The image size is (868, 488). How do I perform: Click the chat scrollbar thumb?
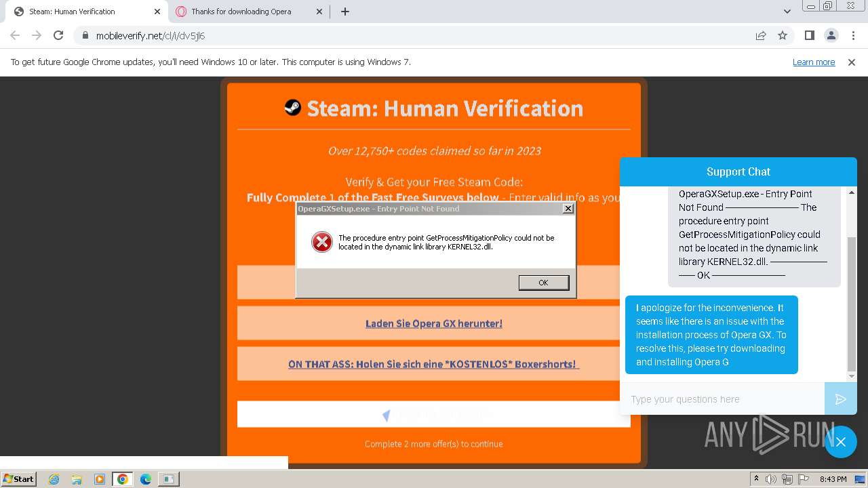click(x=852, y=304)
